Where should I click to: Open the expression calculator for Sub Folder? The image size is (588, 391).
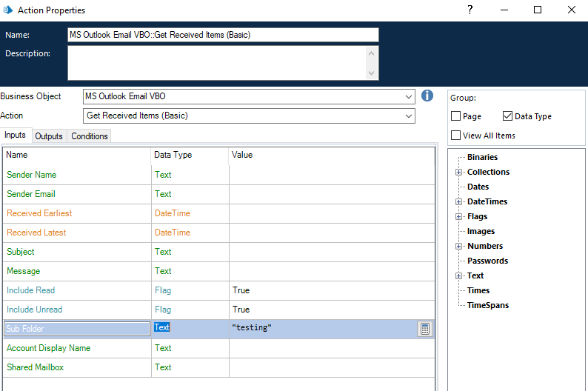(425, 329)
